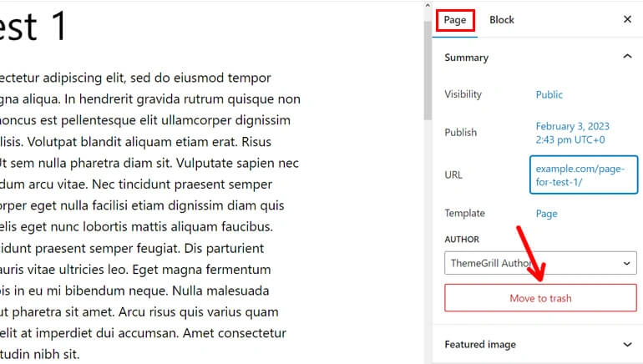
Task: Click the page title "Test 1"
Action: 32,27
